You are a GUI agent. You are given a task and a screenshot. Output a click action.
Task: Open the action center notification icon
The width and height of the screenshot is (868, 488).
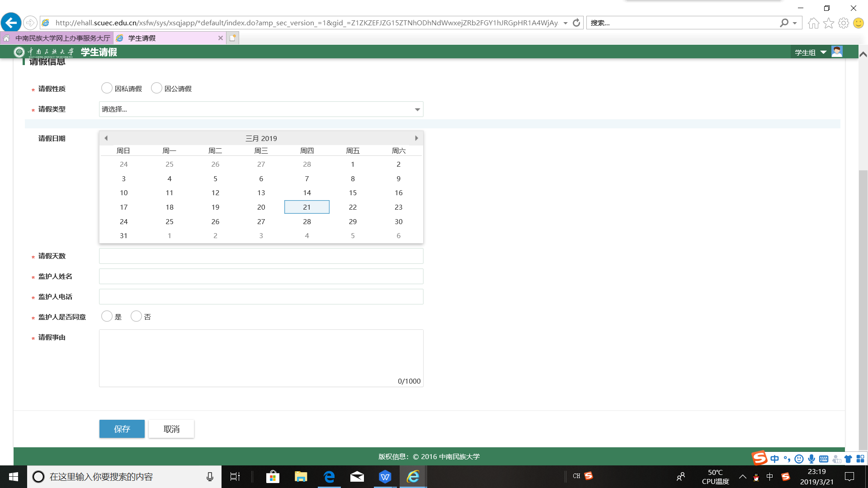(x=849, y=477)
